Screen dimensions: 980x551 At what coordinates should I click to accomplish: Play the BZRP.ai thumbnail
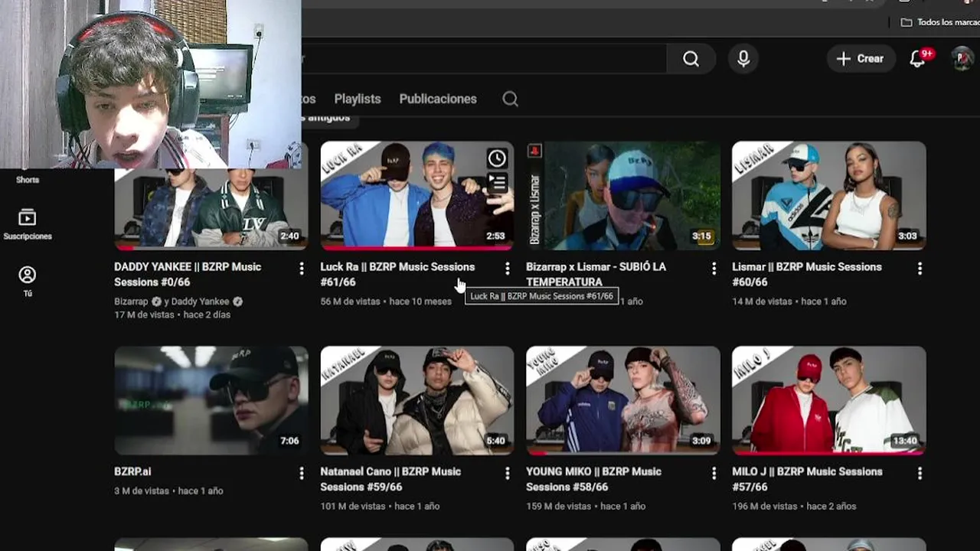[x=211, y=400]
